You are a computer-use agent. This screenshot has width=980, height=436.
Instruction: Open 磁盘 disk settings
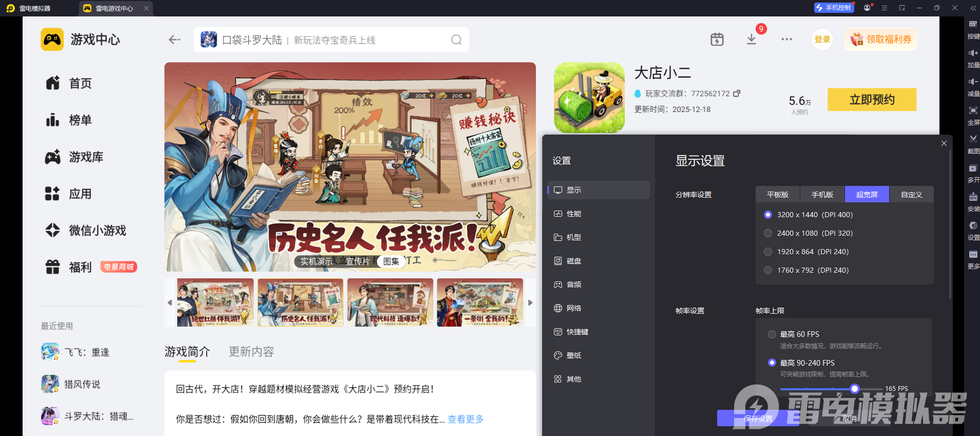pyautogui.click(x=599, y=261)
